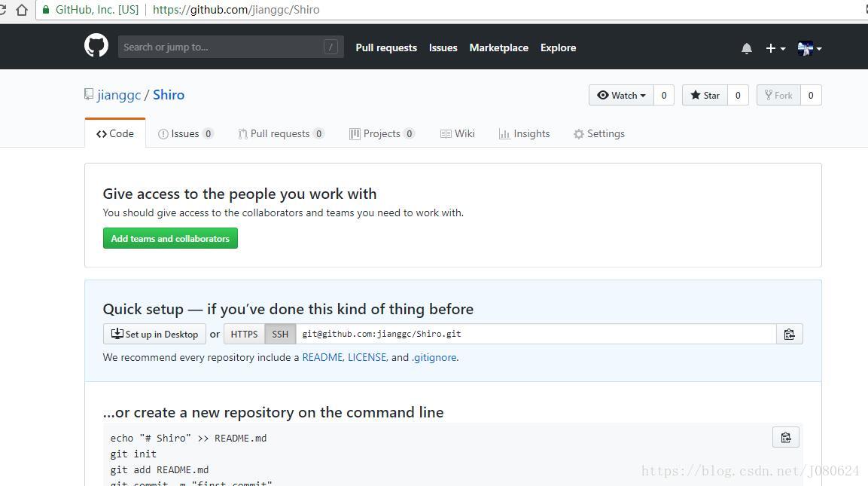Open the Shiro repository link
This screenshot has height=486, width=868.
click(x=169, y=95)
